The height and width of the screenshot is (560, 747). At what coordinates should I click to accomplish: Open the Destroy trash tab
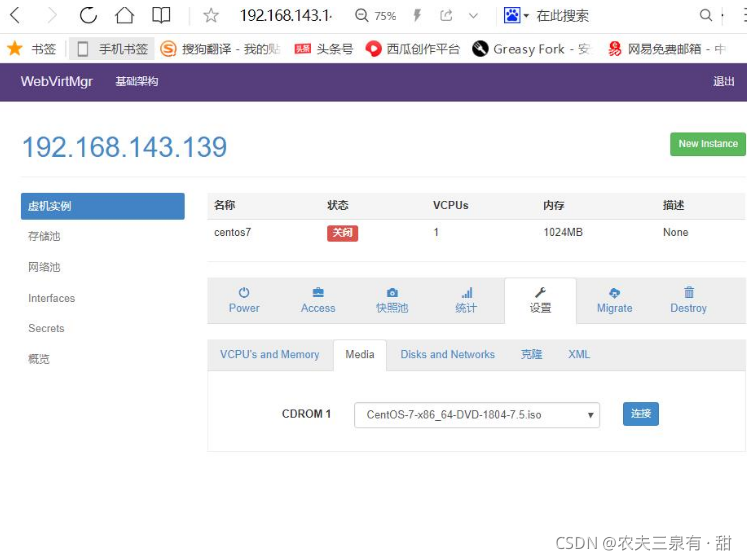(688, 300)
